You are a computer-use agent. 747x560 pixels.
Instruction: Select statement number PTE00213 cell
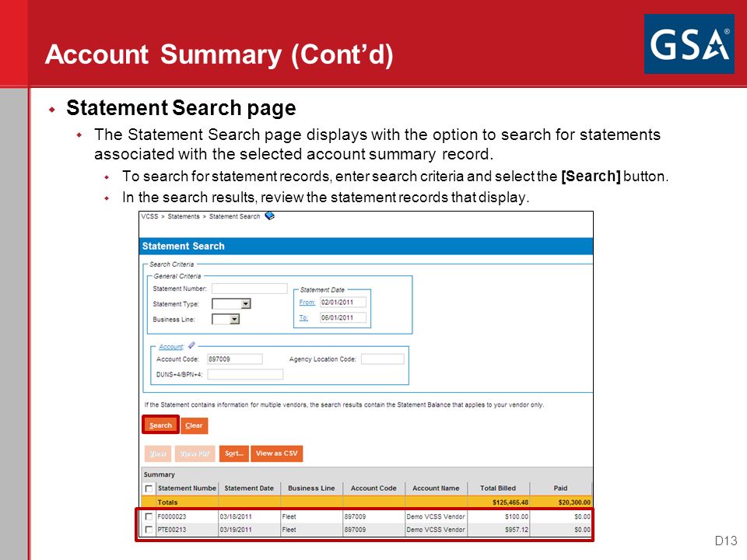coord(188,529)
